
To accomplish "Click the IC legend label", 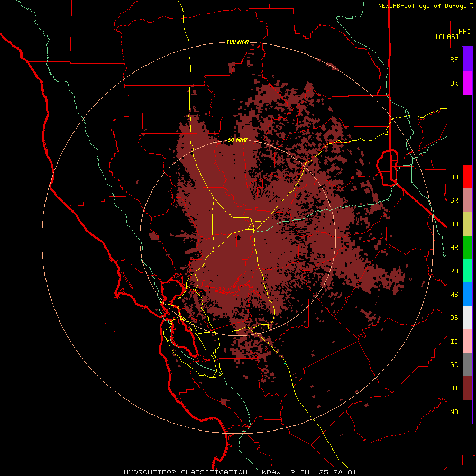I will [454, 342].
